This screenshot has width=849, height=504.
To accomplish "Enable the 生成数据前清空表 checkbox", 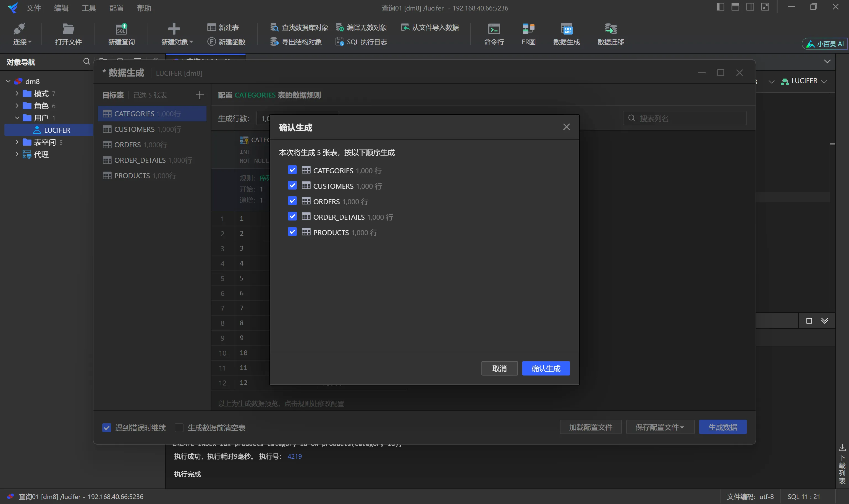I will pos(179,427).
